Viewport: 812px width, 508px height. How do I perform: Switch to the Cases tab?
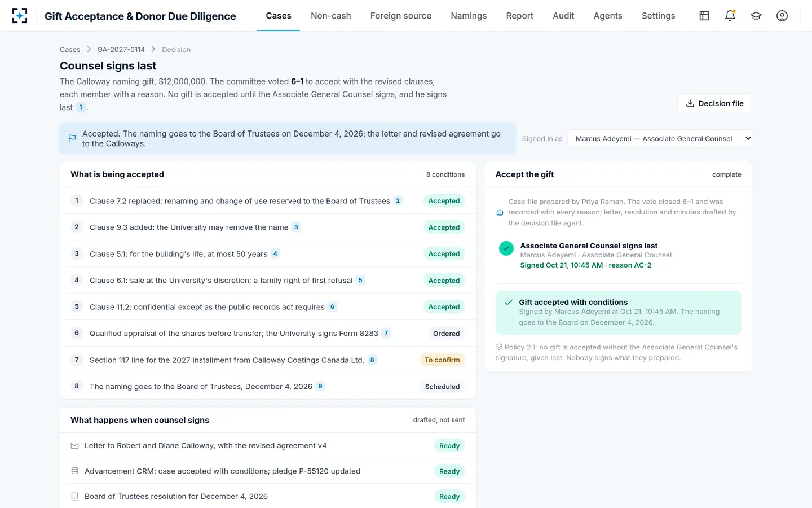tap(279, 16)
